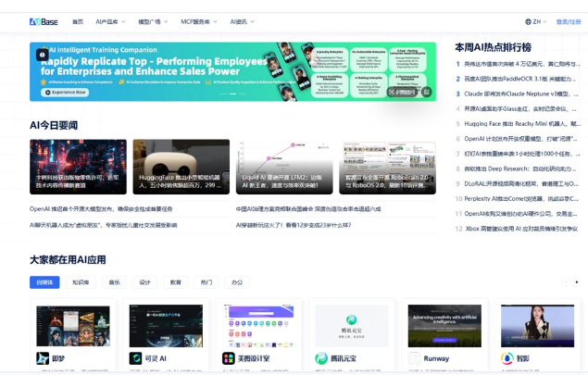This screenshot has height=375, width=588.
Task: Click the share icon on banner right
Action: [x=426, y=92]
